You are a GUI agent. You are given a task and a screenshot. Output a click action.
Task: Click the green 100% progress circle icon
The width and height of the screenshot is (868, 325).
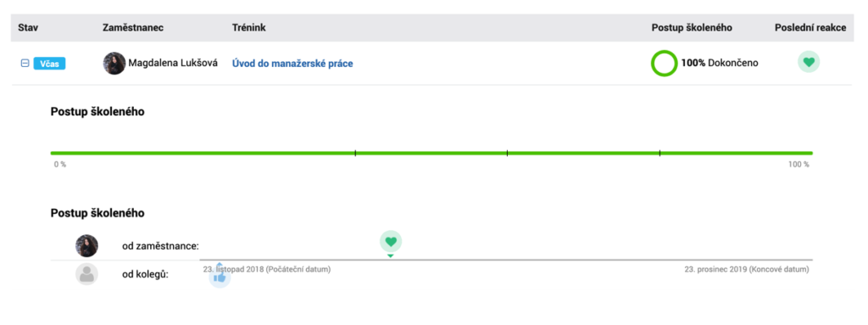coord(664,64)
